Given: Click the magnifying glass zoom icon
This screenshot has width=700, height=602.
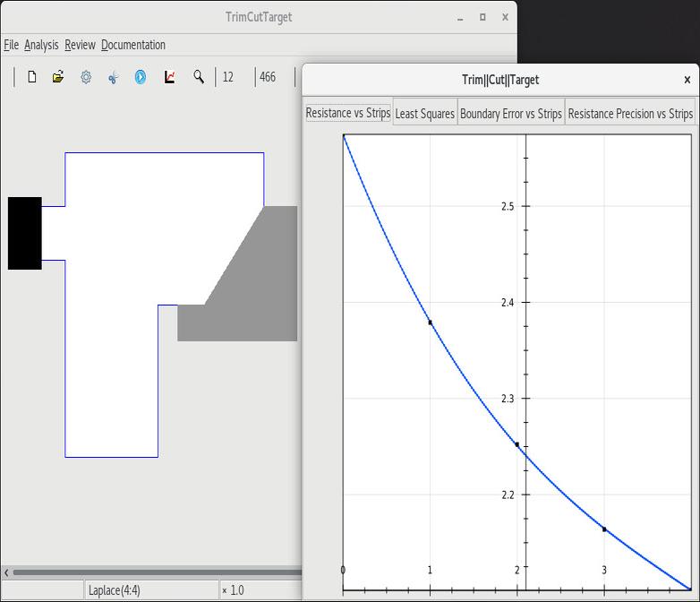Looking at the screenshot, I should (199, 77).
